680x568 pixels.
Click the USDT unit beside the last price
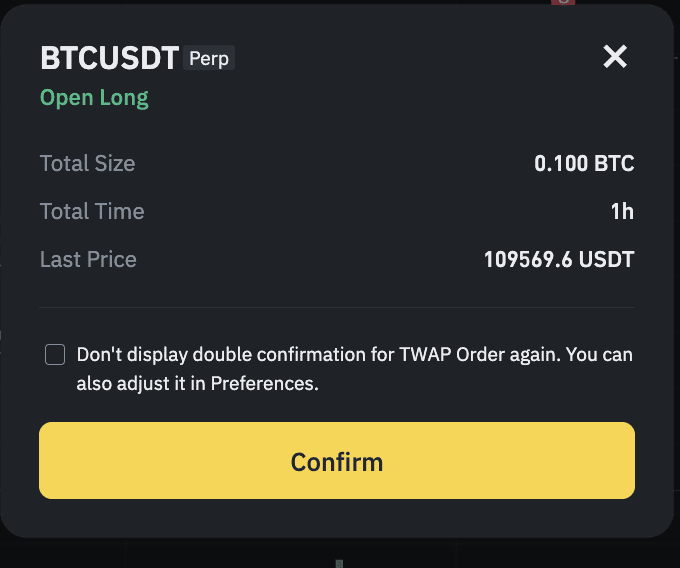click(606, 259)
